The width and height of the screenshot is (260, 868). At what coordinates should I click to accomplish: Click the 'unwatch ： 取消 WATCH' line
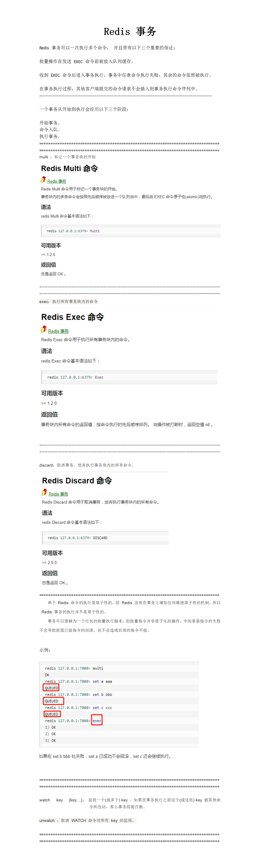(x=87, y=820)
